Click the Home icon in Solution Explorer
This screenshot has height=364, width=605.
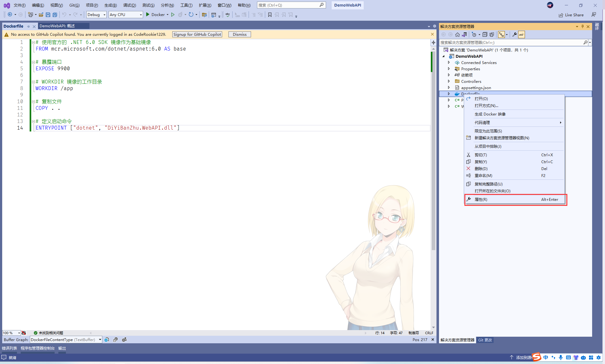pos(458,35)
